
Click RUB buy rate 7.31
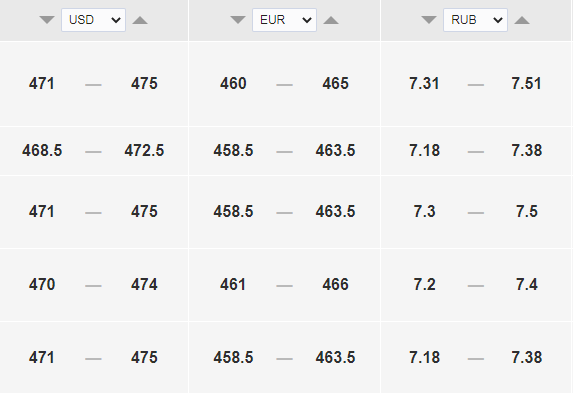pyautogui.click(x=424, y=84)
